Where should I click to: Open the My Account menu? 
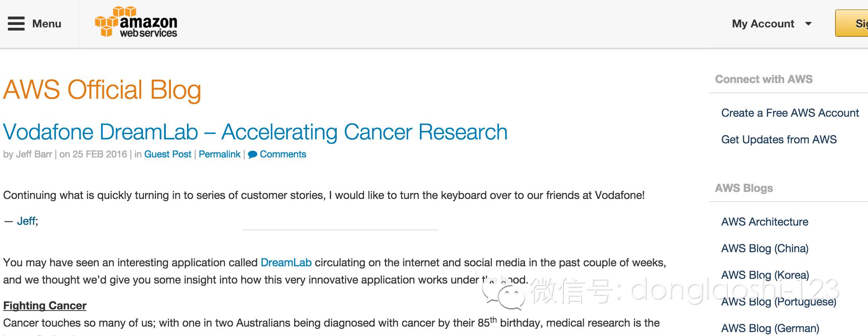(763, 24)
